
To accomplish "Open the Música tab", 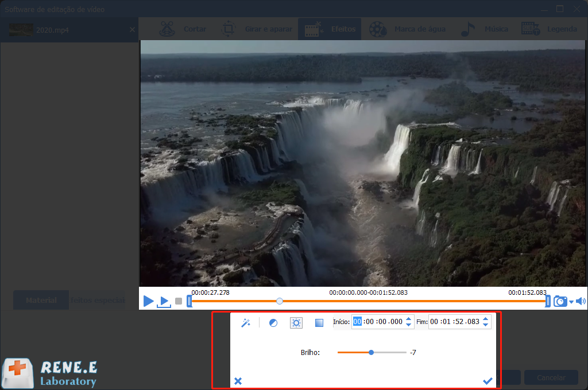I will click(x=485, y=29).
